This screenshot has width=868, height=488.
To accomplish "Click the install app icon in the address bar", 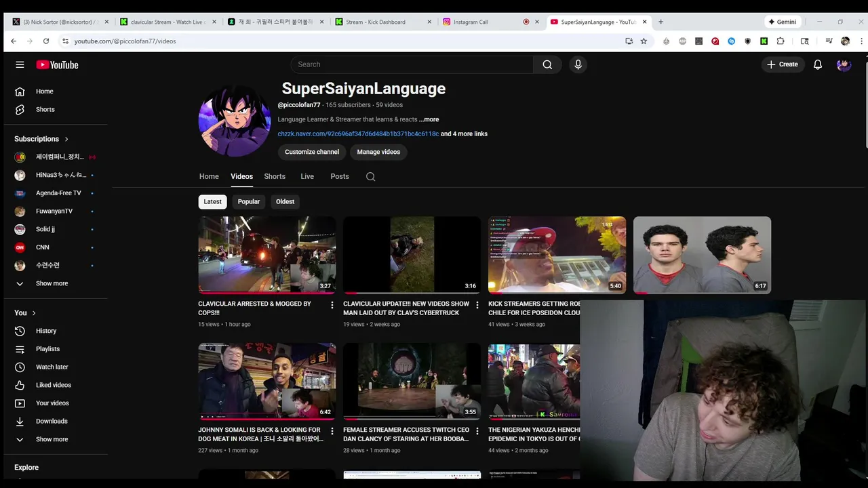I will pos(629,41).
